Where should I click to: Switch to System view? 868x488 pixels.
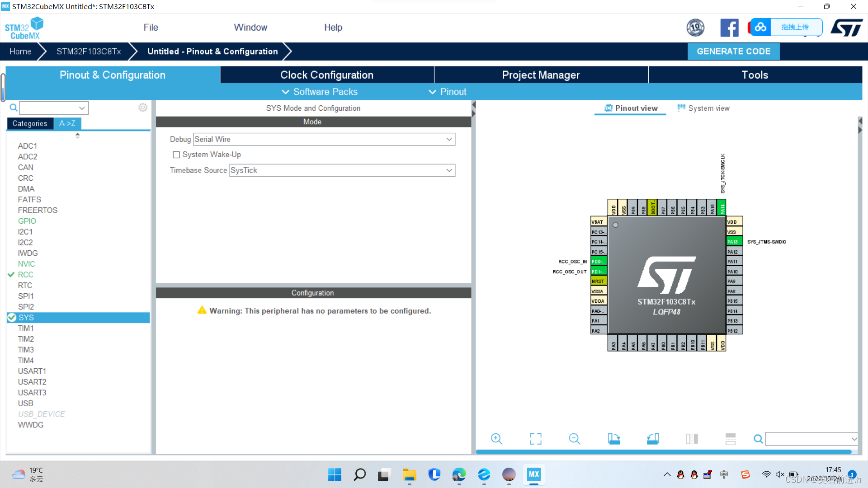click(x=709, y=108)
